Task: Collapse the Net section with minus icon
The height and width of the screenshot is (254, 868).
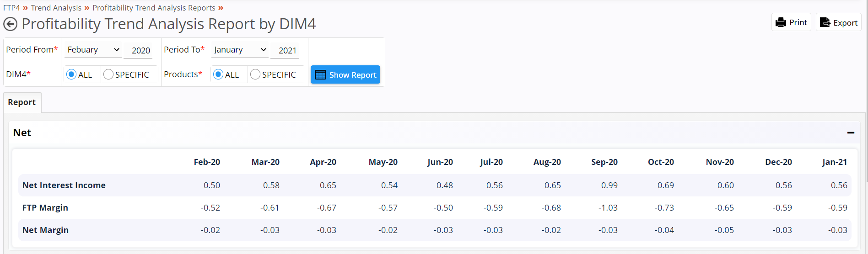Action: [851, 133]
